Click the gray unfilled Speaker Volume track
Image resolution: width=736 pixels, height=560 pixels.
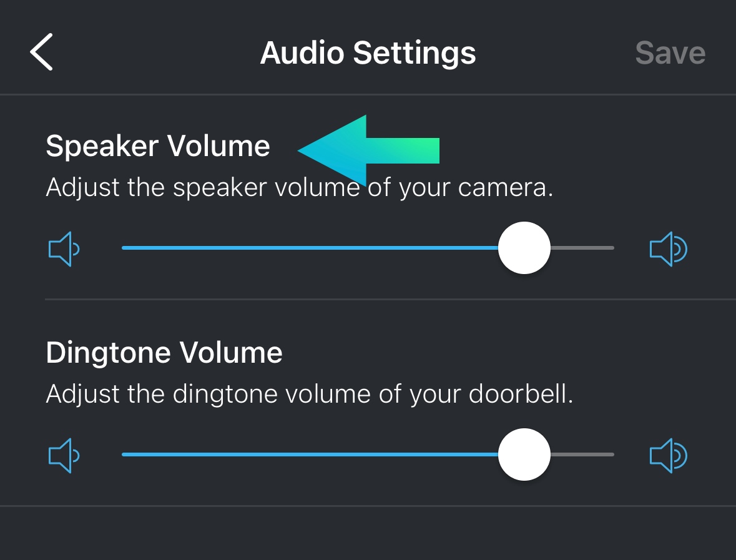point(583,248)
